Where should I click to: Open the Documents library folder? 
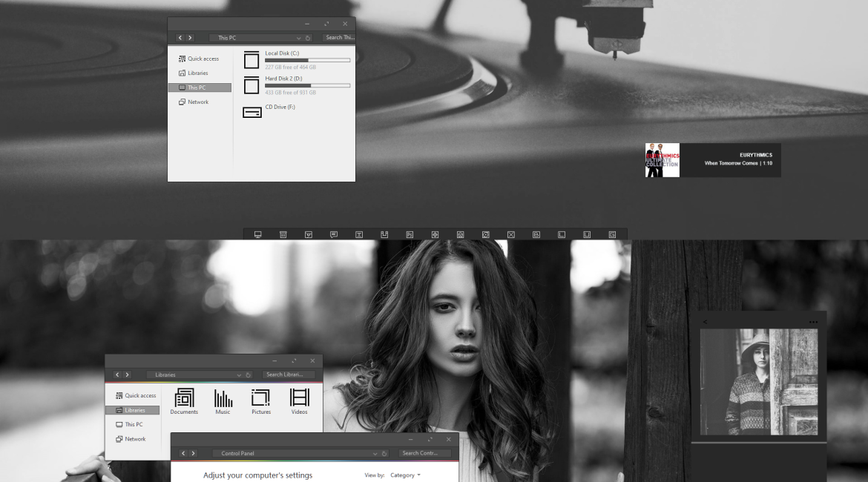184,400
